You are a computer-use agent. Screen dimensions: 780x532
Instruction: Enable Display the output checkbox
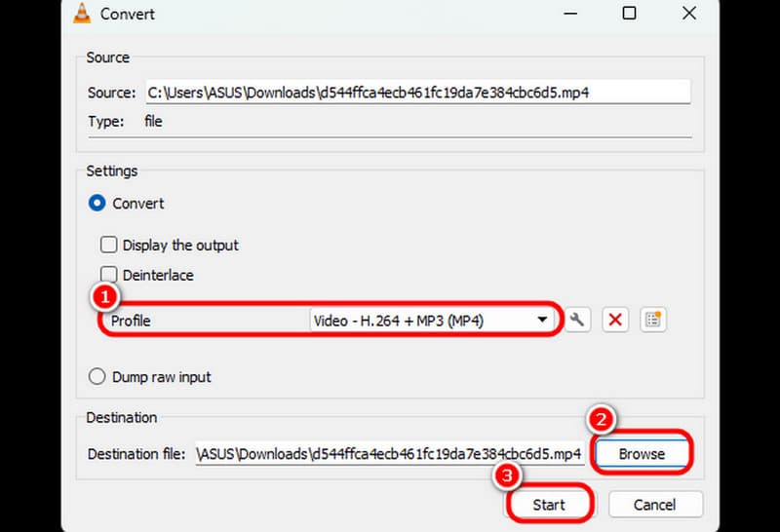click(109, 245)
